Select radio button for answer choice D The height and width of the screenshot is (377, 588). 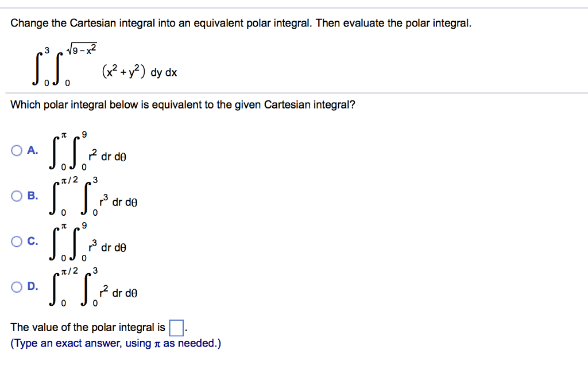[x=16, y=287]
